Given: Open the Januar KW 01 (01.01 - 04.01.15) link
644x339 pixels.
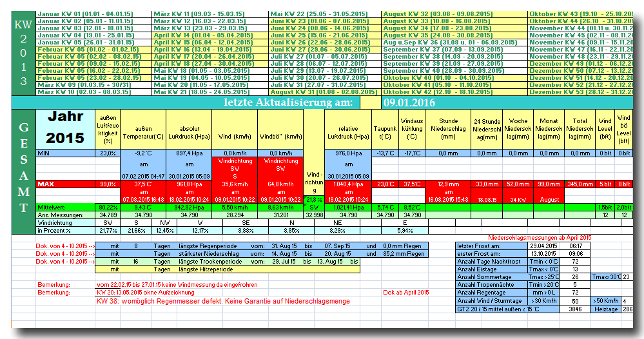Looking at the screenshot, I should pyautogui.click(x=85, y=14).
